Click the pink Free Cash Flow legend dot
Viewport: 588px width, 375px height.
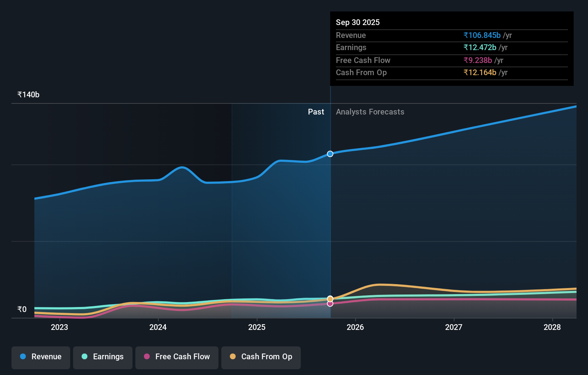tap(147, 357)
